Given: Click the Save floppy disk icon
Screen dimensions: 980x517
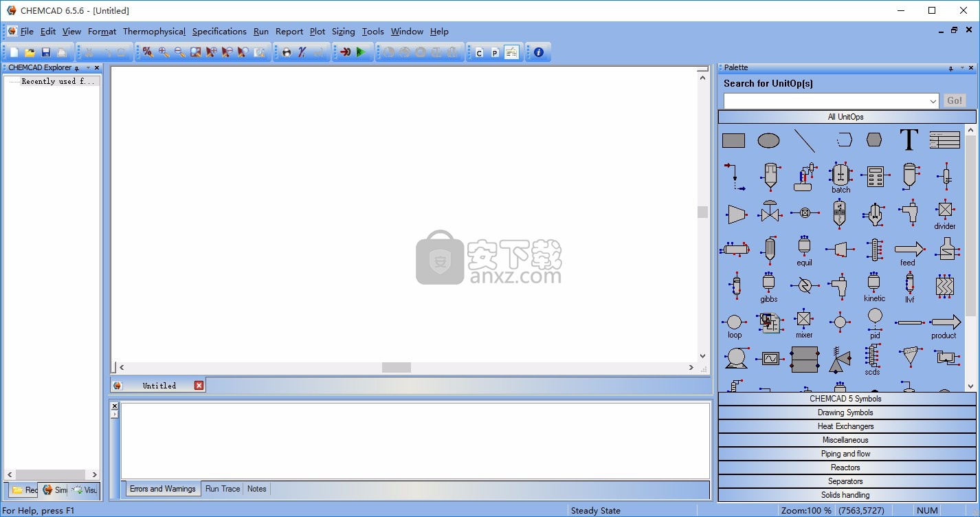Looking at the screenshot, I should pyautogui.click(x=46, y=52).
